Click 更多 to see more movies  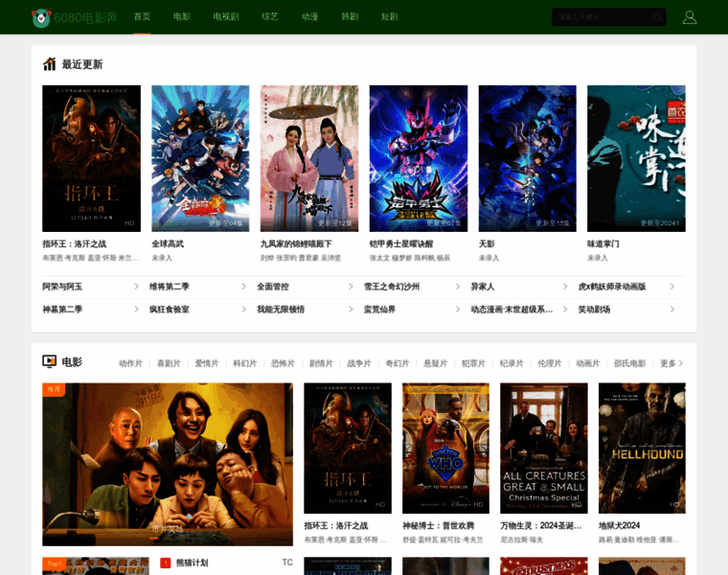pos(671,363)
